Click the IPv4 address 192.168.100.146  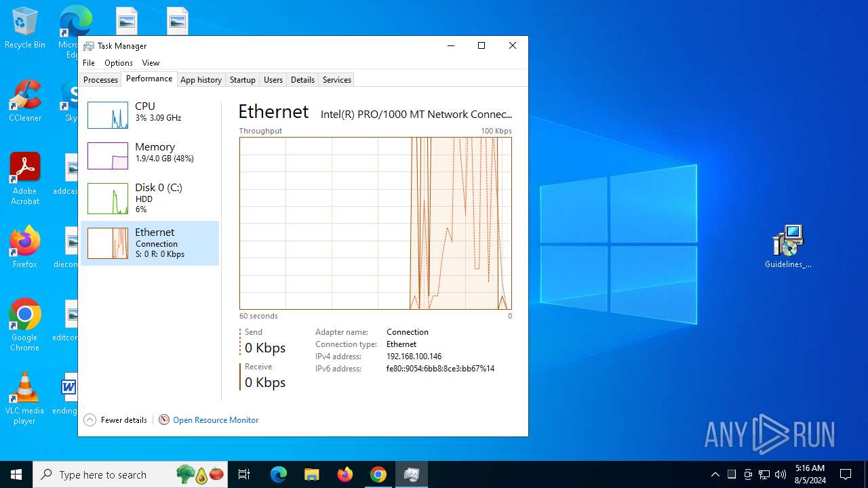pyautogui.click(x=414, y=357)
